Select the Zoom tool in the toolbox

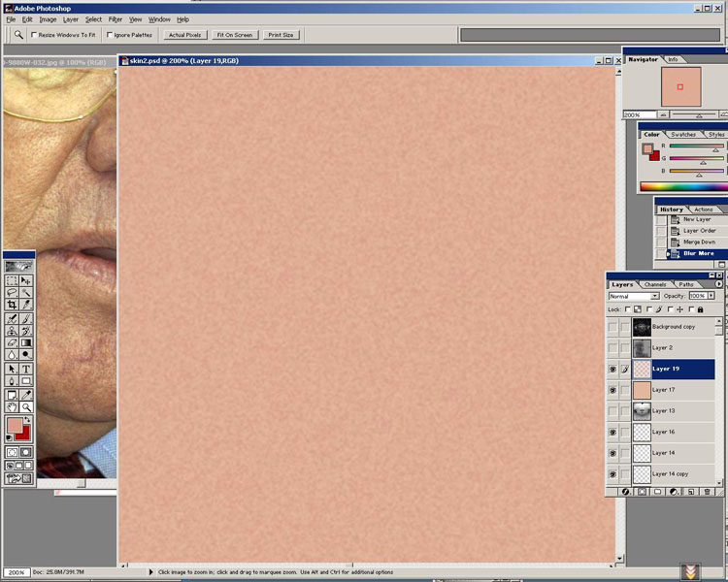click(26, 406)
